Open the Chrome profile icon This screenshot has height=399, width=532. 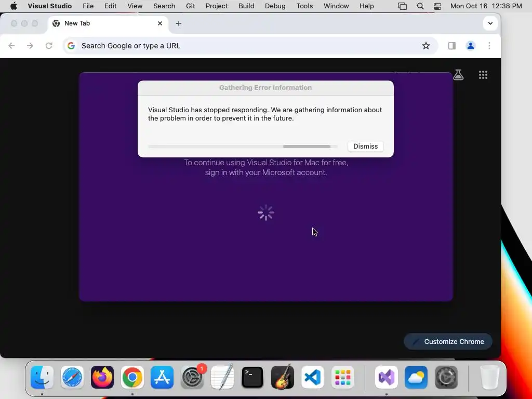470,46
